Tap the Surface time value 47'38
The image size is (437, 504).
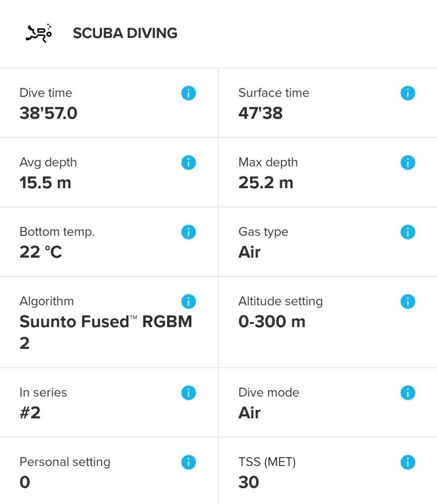pos(260,113)
